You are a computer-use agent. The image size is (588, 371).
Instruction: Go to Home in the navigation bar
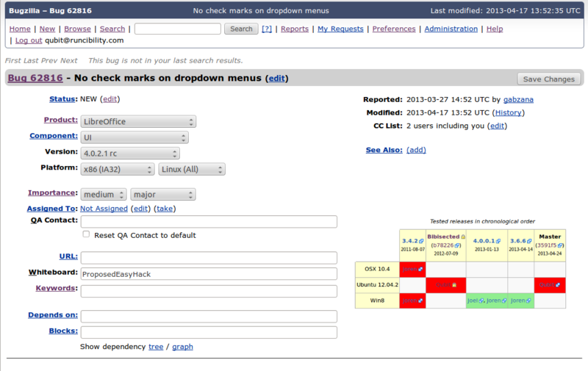[20, 29]
